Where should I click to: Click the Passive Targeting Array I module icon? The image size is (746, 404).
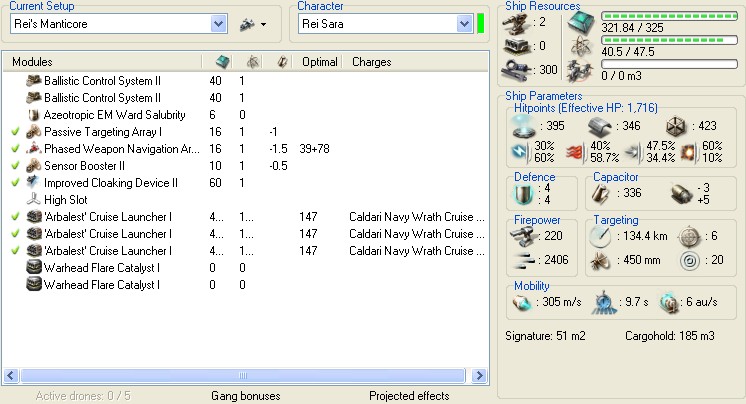(33, 132)
